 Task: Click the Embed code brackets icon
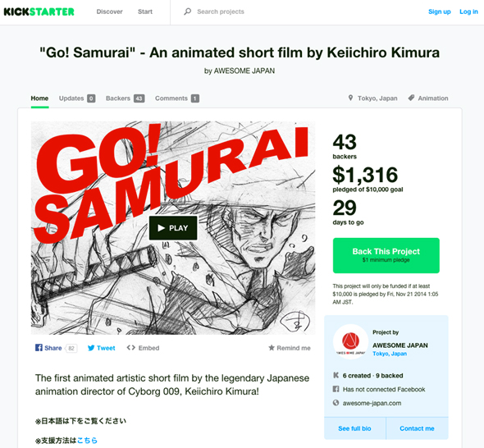[x=131, y=348]
